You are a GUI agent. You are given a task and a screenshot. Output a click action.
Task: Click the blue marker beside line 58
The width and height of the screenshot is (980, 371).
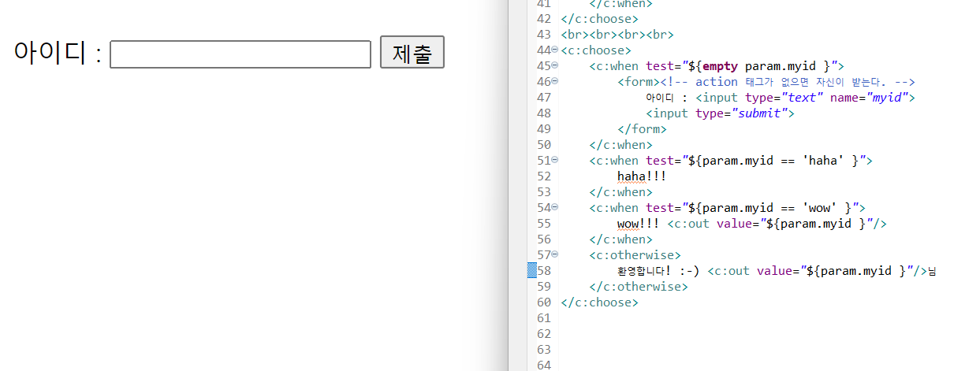531,271
